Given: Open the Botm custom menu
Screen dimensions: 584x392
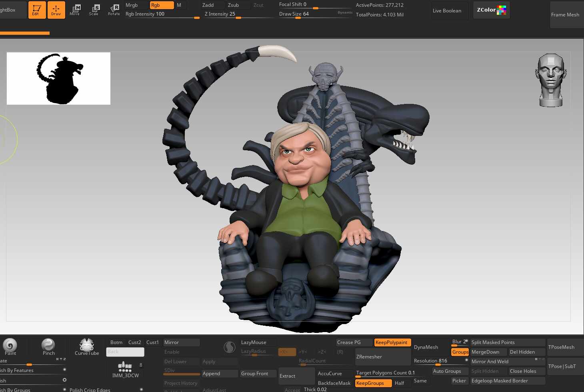Looking at the screenshot, I should (x=116, y=342).
